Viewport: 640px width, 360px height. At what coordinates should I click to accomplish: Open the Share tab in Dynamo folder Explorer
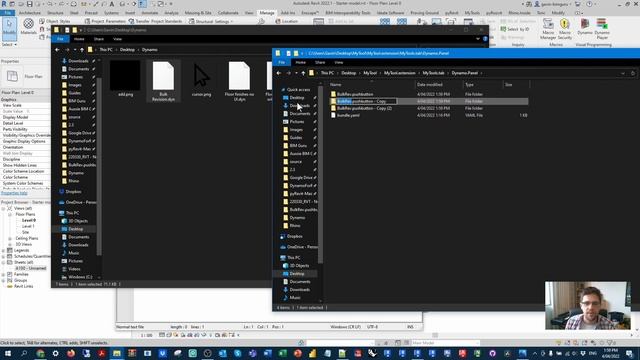click(x=99, y=39)
